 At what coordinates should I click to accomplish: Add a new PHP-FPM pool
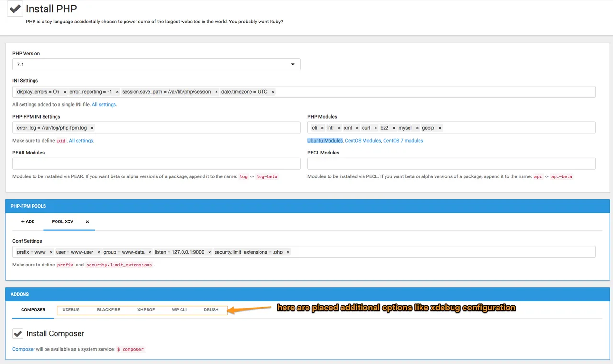28,222
